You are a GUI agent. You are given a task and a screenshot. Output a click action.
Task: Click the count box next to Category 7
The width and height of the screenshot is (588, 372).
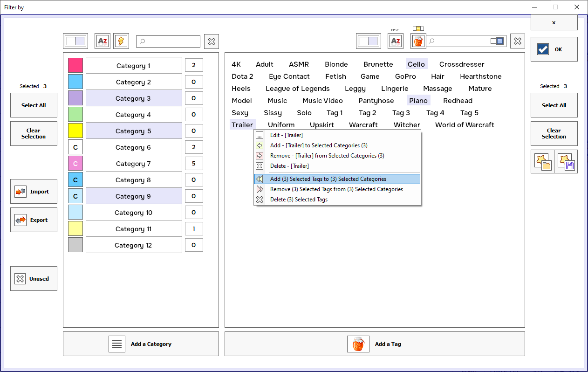194,163
